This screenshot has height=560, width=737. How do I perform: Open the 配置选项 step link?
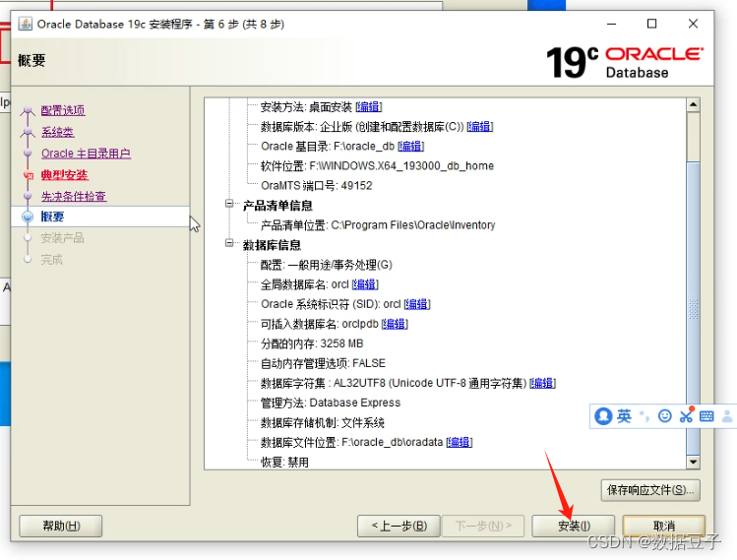click(63, 110)
